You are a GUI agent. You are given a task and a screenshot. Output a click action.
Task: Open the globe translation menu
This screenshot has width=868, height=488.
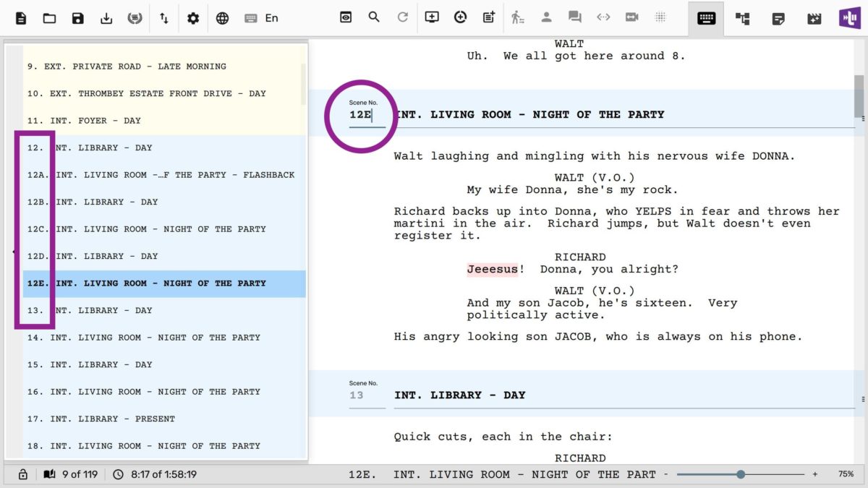(x=222, y=18)
